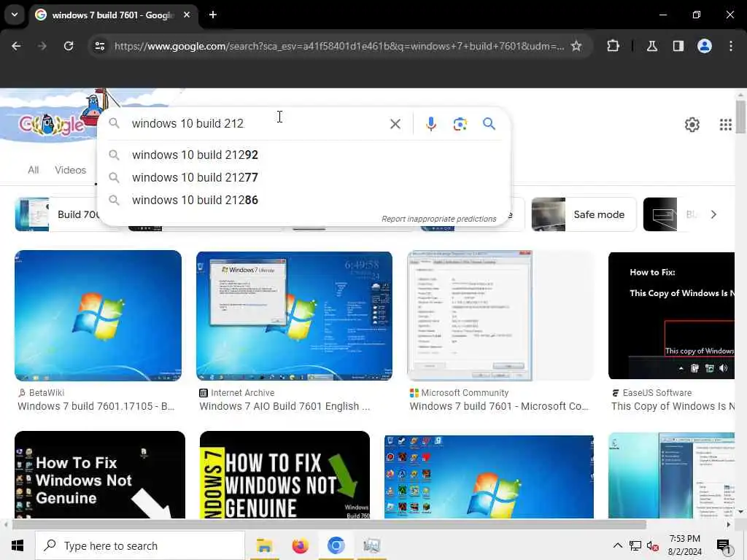
Task: Open yellow HOW TO FIX WINDOWS NOT GENUINE image
Action: pos(285,475)
